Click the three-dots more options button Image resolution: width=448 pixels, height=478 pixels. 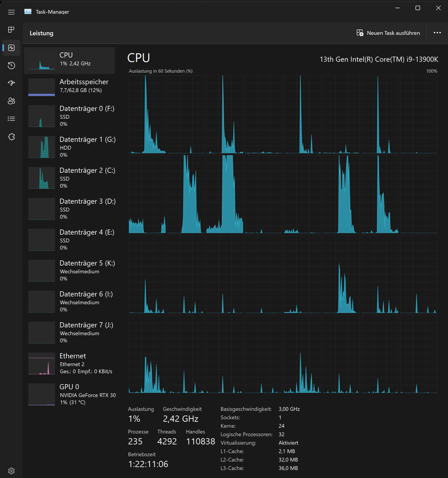pos(437,33)
